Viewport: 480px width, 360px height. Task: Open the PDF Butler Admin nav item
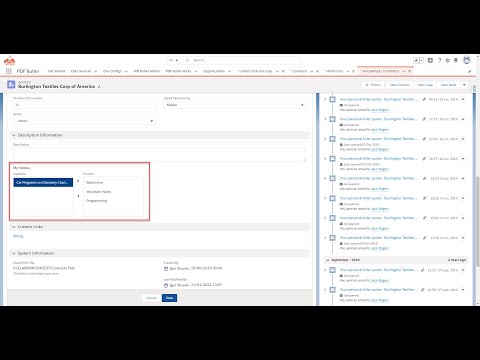tap(147, 71)
